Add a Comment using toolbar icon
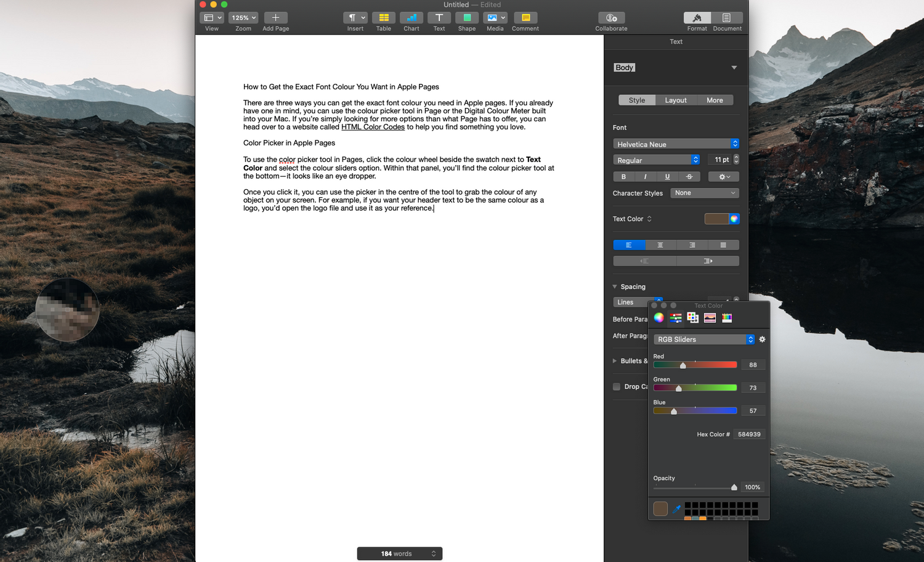 point(525,18)
